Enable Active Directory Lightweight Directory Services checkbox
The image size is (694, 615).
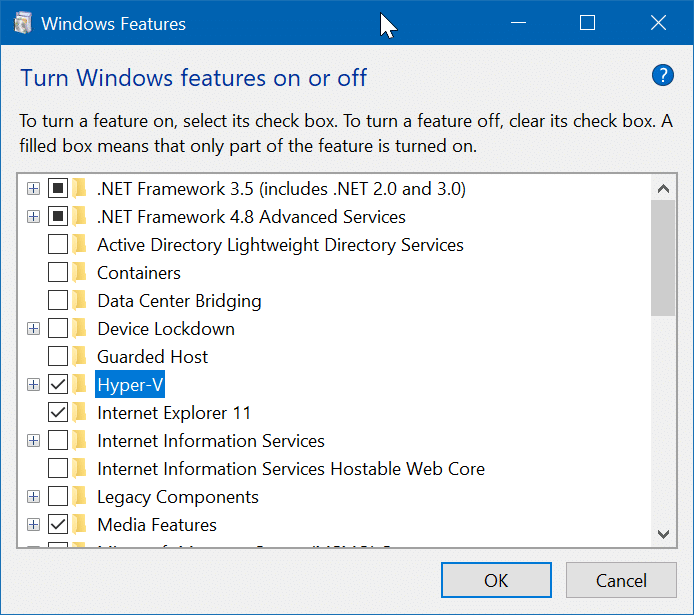pos(58,244)
